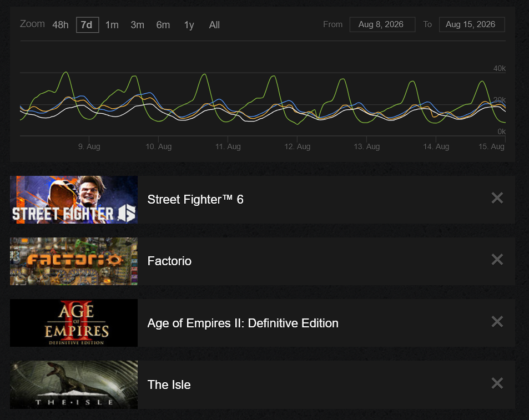Choose the 1y zoom option

point(189,25)
